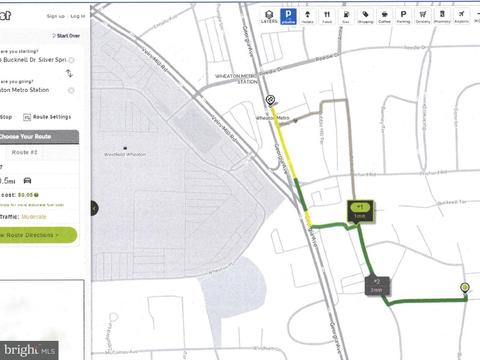Show Pharmacy locations on the map
Image resolution: width=480 pixels, height=360 pixels.
tap(442, 16)
